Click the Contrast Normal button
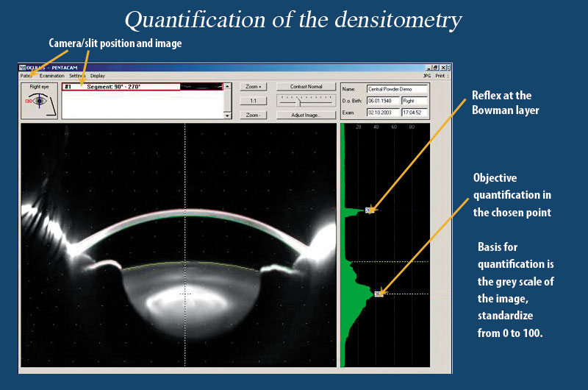 click(x=306, y=87)
